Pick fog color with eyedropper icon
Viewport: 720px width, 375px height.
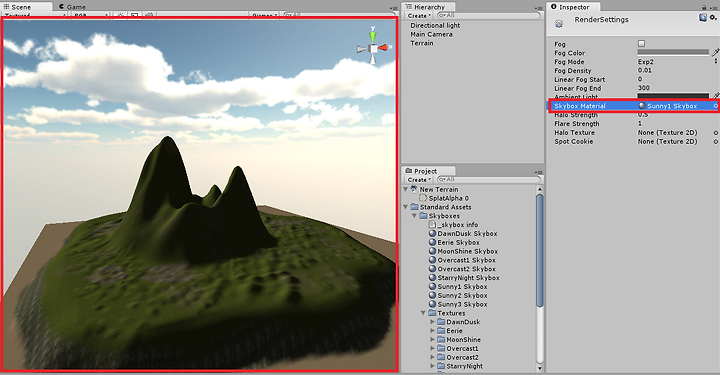point(715,53)
